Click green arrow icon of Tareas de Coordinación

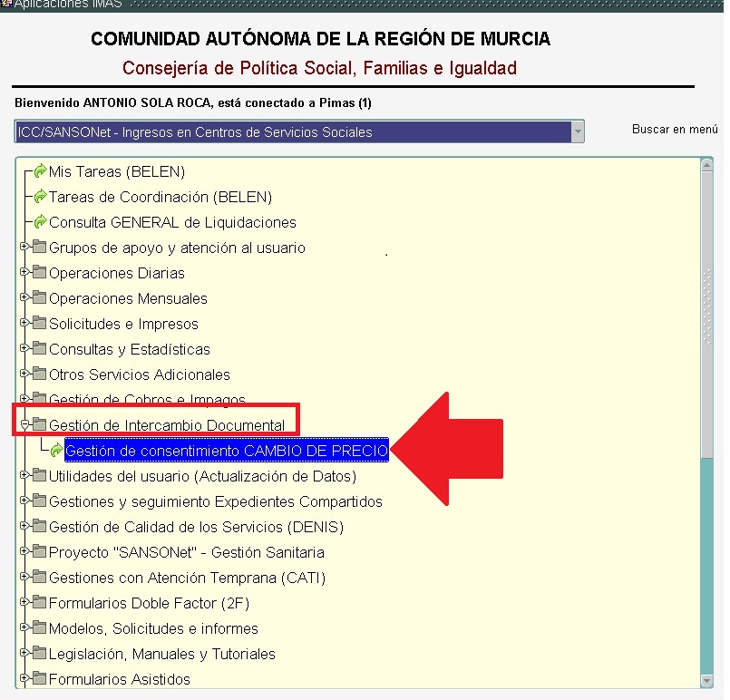[40, 197]
